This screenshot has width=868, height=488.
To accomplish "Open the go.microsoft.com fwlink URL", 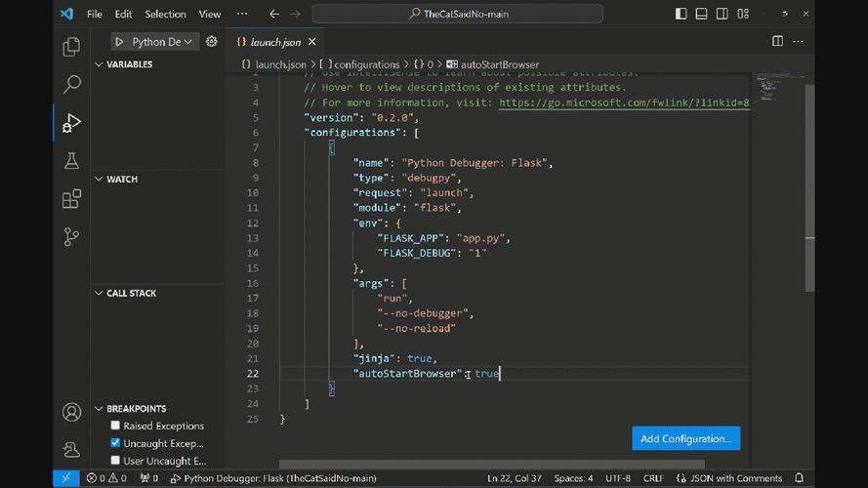I will point(624,102).
